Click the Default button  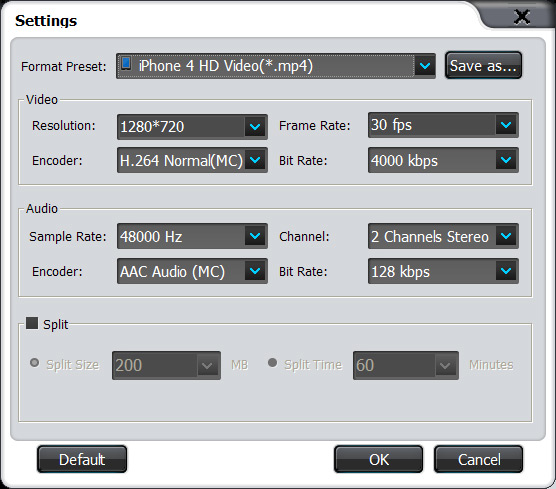coord(82,459)
